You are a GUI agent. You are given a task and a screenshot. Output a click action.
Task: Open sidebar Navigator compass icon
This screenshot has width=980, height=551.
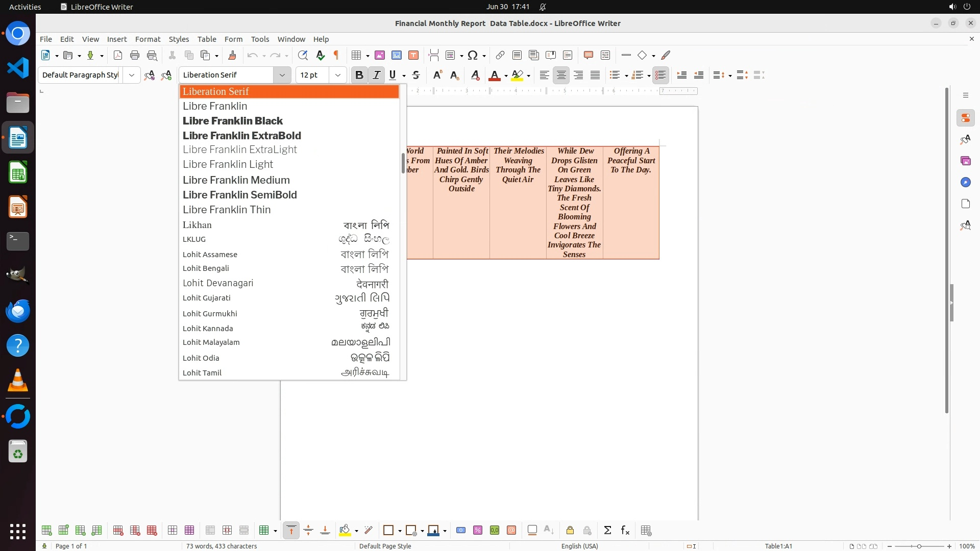965,182
